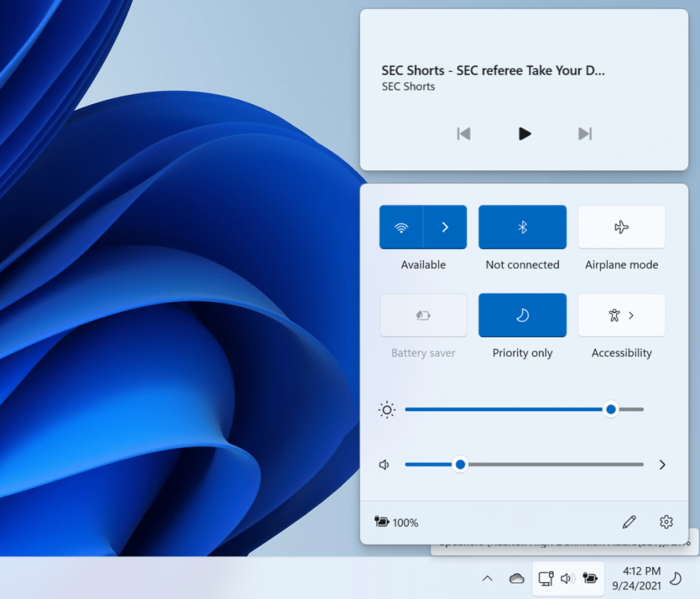Click the OneDrive cloud icon in taskbar

pyautogui.click(x=517, y=578)
